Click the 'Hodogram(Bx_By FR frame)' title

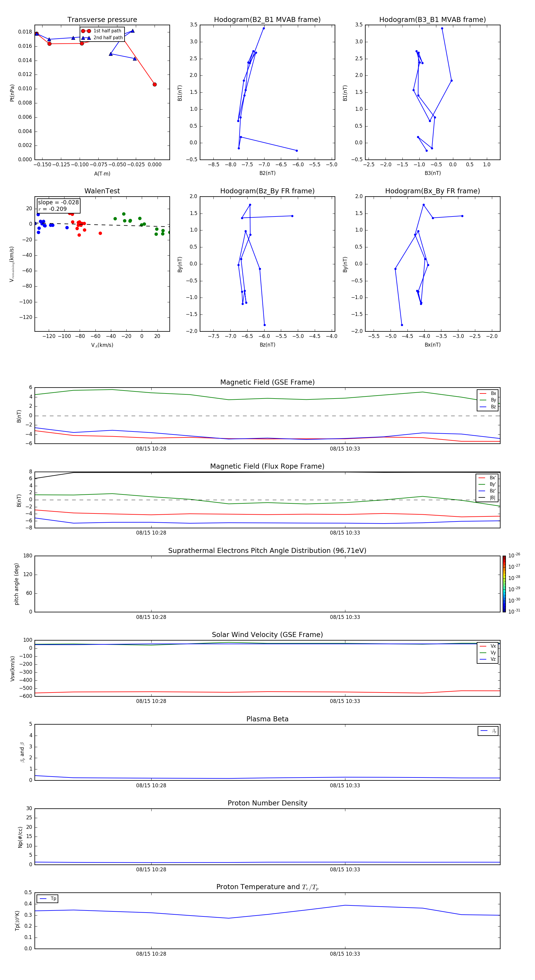(432, 191)
